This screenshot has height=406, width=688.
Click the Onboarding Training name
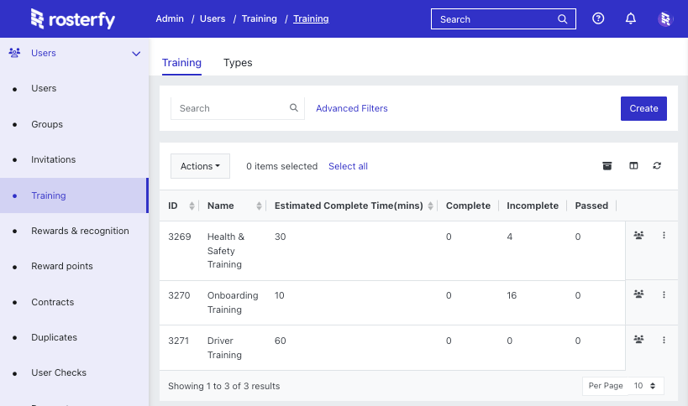[233, 302]
